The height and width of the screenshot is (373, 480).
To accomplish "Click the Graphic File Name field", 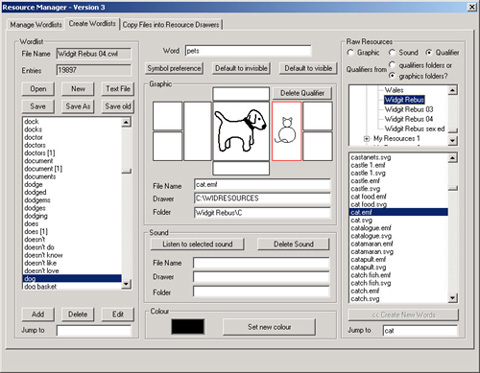I will 262,184.
